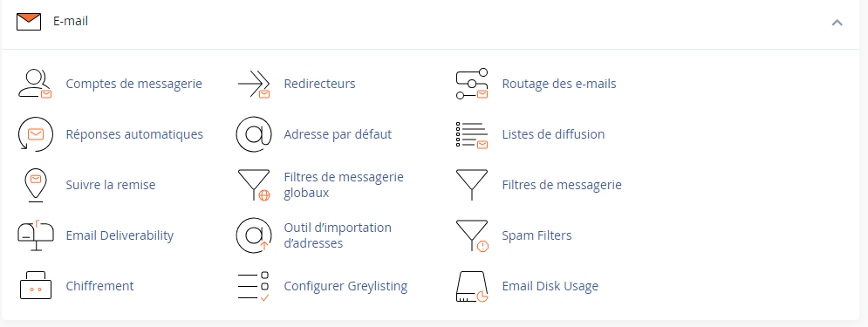Click the Configurer Greylisting text link
This screenshot has height=327, width=868.
[345, 286]
